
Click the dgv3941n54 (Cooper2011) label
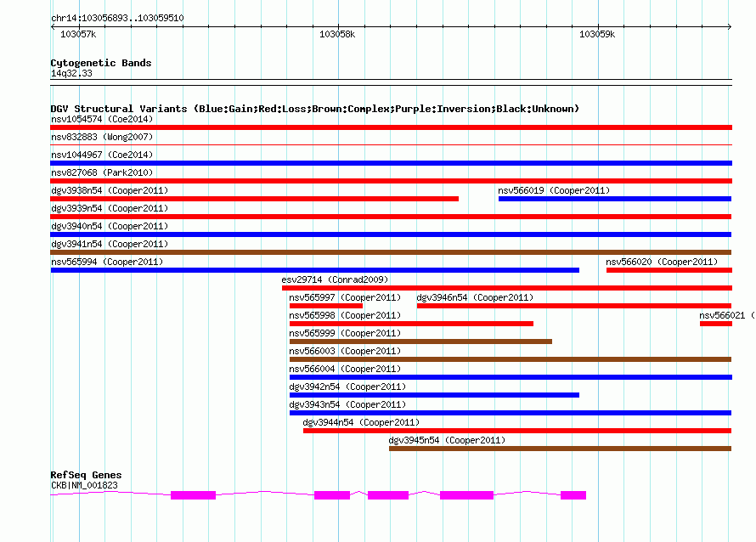(x=110, y=244)
